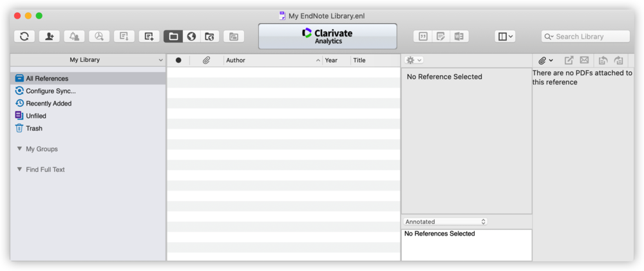644x271 pixels.
Task: Click the Find Full Text toolbar icon
Action: 99,37
